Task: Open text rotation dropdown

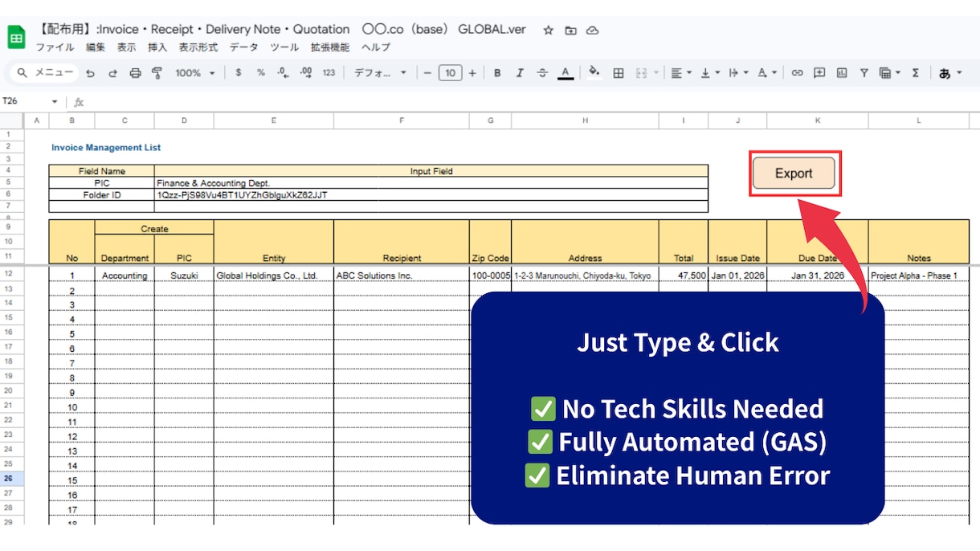Action: [x=766, y=73]
